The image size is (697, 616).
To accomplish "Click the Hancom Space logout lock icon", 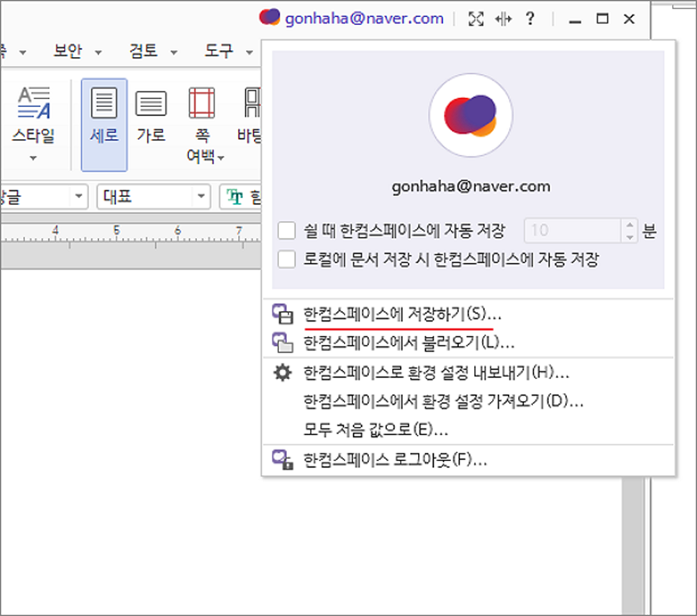I will (283, 460).
